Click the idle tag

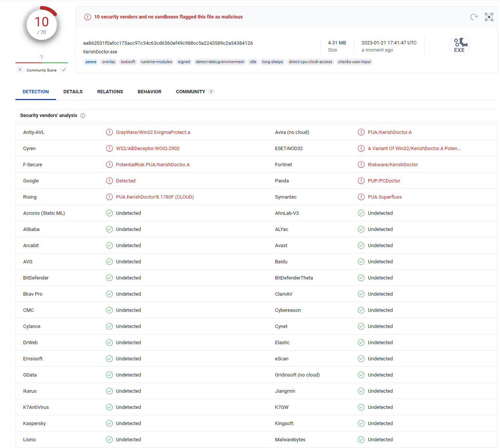coord(253,62)
